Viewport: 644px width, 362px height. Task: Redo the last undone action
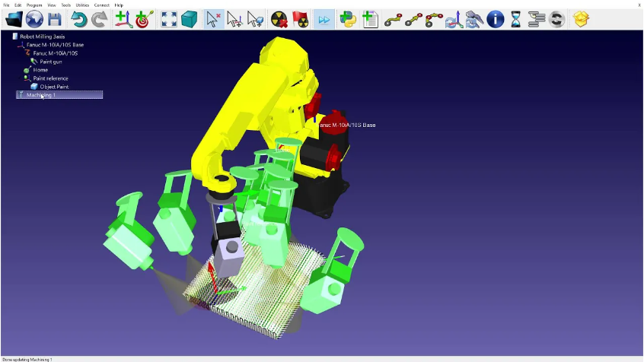pos(99,19)
